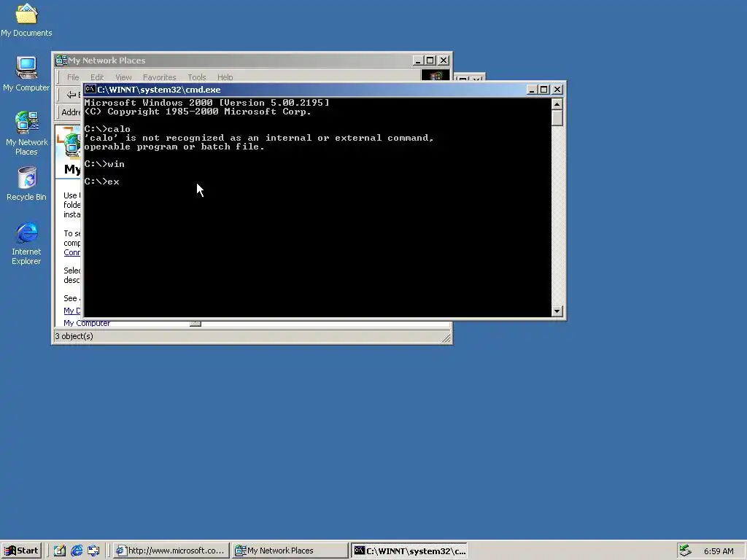The height and width of the screenshot is (560, 747).
Task: Select My Computer desktop icon
Action: coord(26,74)
